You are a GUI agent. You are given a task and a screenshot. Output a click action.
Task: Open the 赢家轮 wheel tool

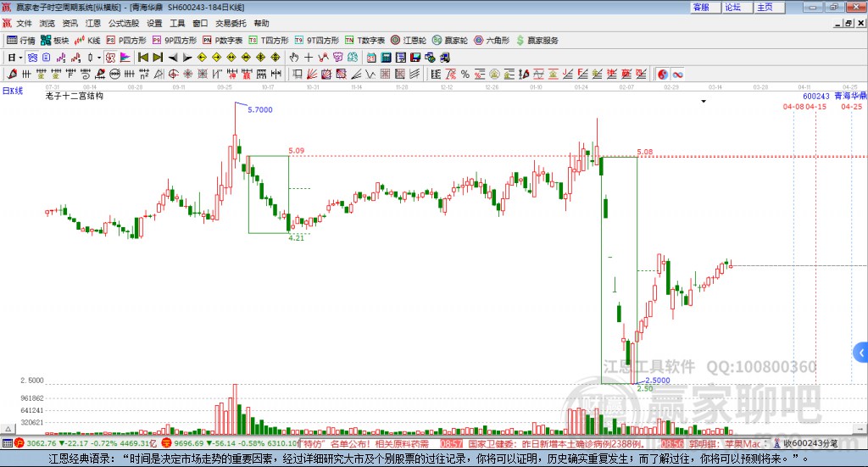point(449,41)
